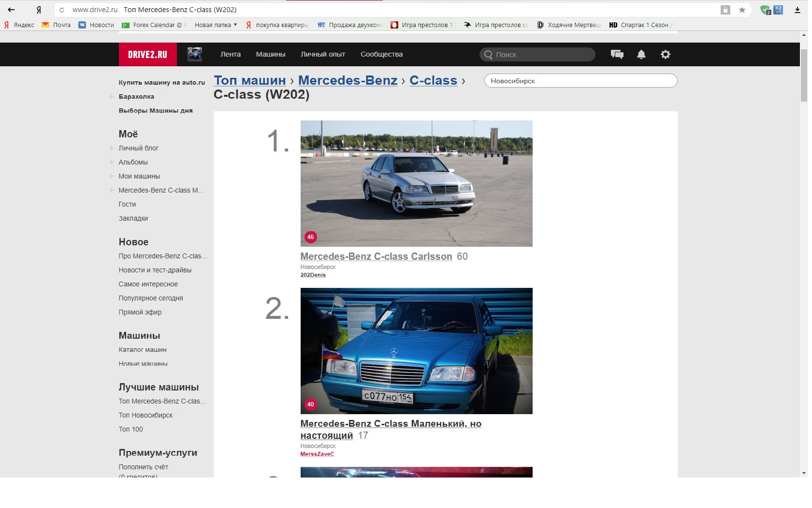The height and width of the screenshot is (508, 812).
Task: Click the red 46 photo count badge
Action: point(310,237)
